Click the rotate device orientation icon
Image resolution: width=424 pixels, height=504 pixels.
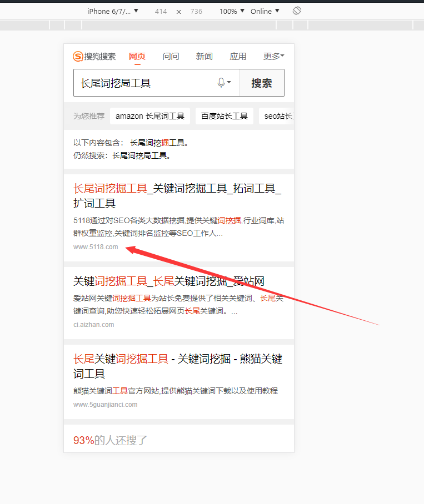click(x=297, y=11)
